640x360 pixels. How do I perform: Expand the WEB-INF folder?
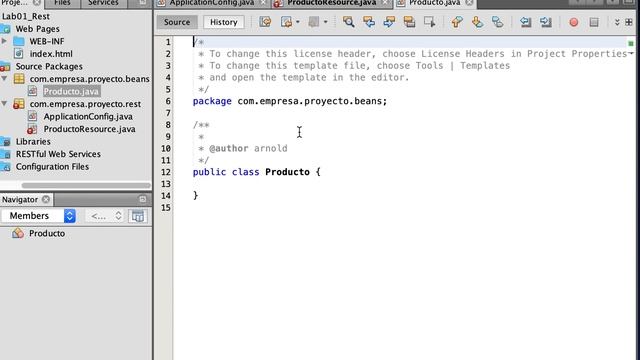tap(4, 41)
